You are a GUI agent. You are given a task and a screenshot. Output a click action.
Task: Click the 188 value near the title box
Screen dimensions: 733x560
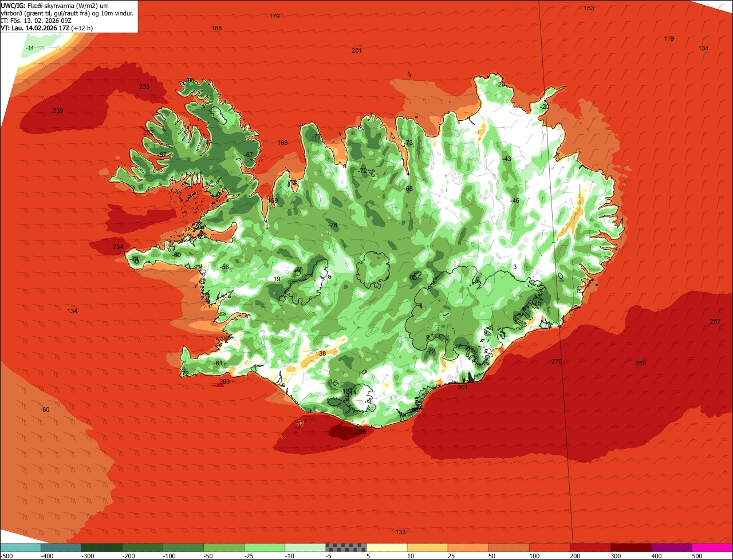pos(216,28)
